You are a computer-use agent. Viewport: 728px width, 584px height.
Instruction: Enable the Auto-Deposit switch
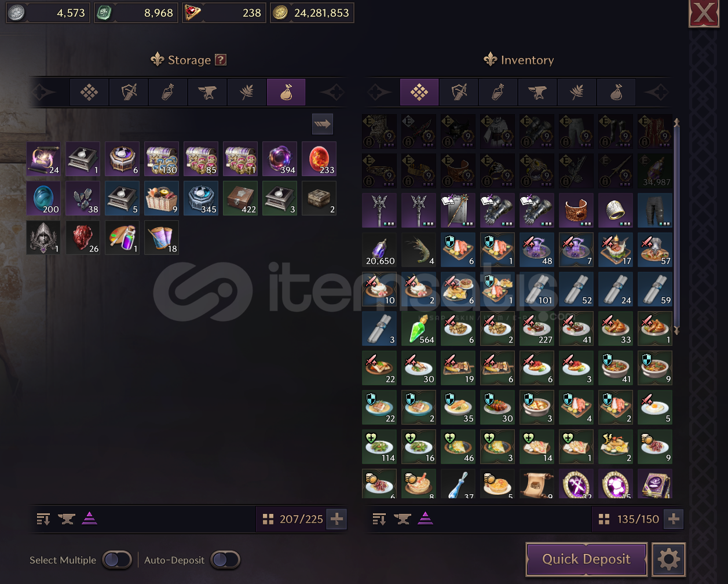coord(225,560)
